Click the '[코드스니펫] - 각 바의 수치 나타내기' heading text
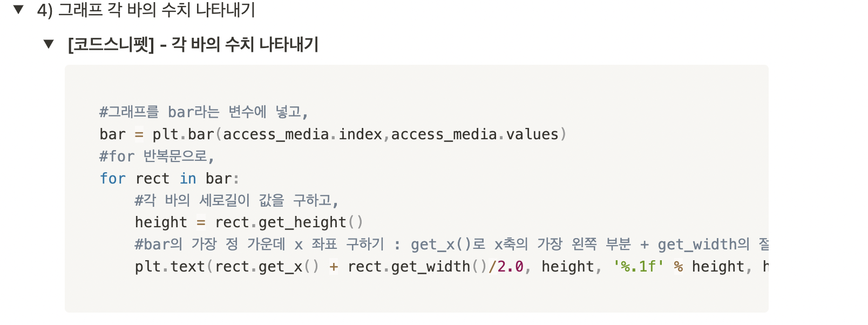Viewport: 868px width, 325px height. [193, 44]
